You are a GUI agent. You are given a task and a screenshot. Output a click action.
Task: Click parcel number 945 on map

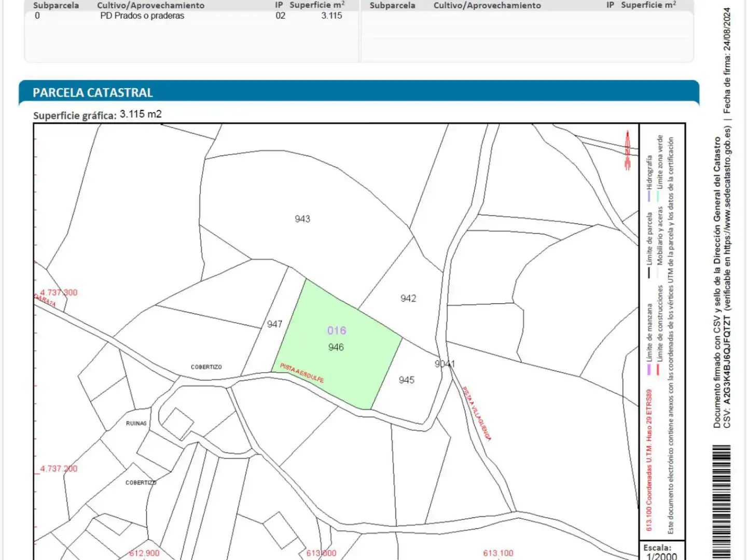[407, 380]
